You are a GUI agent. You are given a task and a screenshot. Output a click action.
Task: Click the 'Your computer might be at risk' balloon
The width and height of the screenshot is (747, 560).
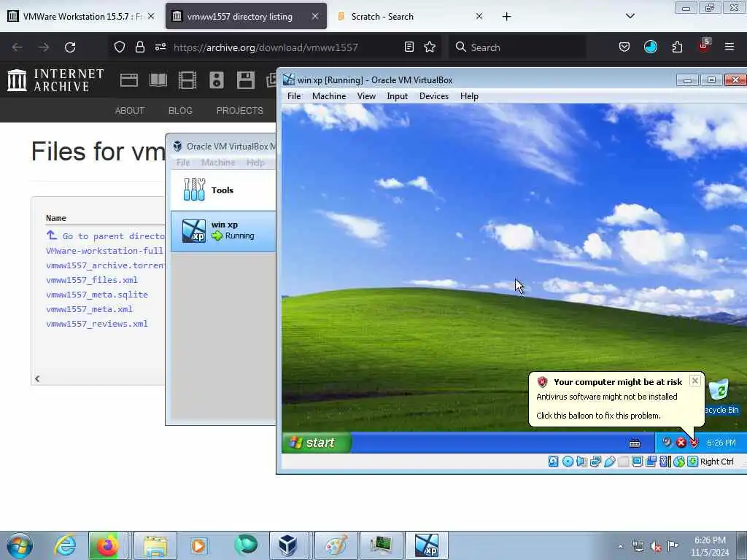pyautogui.click(x=616, y=399)
